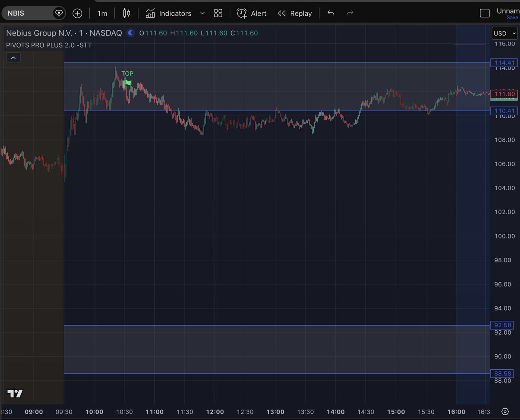Open the candlestick chart type selector
This screenshot has width=520, height=420.
pyautogui.click(x=127, y=13)
